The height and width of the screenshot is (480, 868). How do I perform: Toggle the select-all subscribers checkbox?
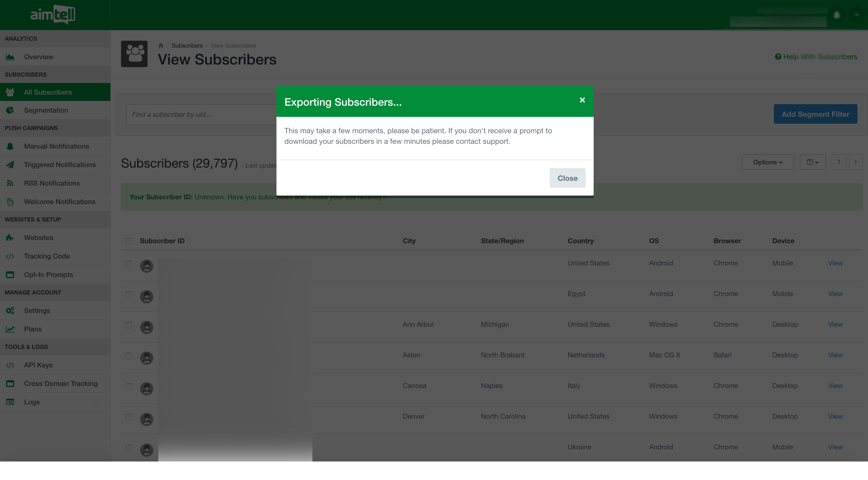coord(128,241)
